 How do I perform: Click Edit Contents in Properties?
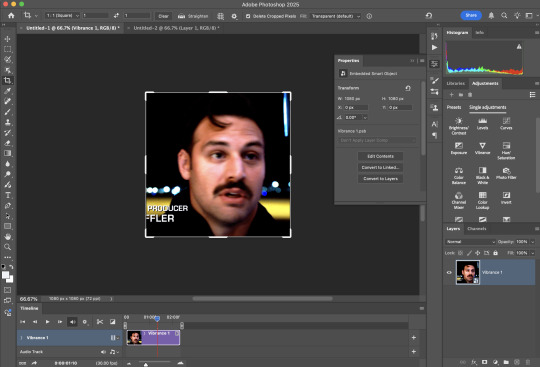coord(380,156)
